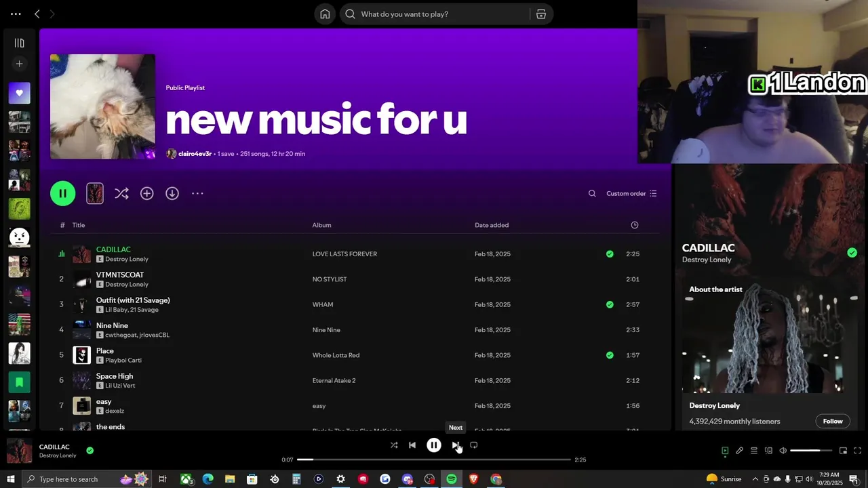The width and height of the screenshot is (868, 488).
Task: Create a new playlist with plus icon
Action: point(20,64)
